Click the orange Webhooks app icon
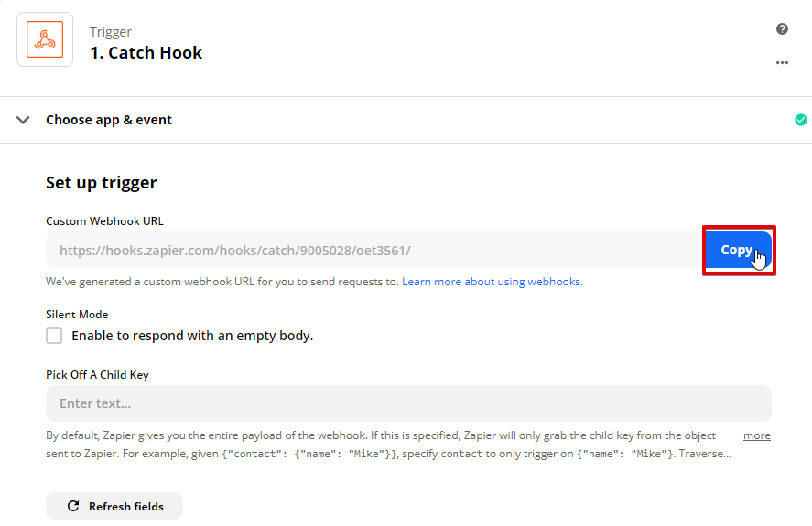Image resolution: width=812 pixels, height=526 pixels. [45, 39]
